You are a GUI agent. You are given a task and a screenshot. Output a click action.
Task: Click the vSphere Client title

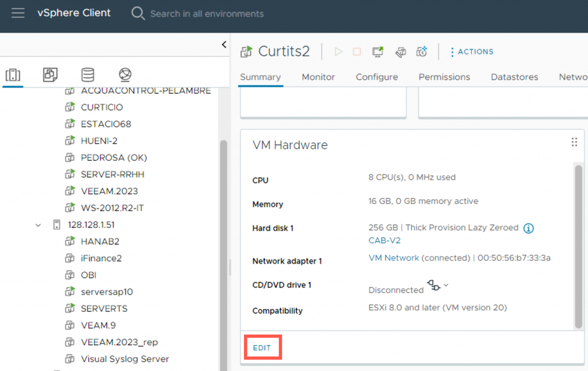tap(74, 13)
